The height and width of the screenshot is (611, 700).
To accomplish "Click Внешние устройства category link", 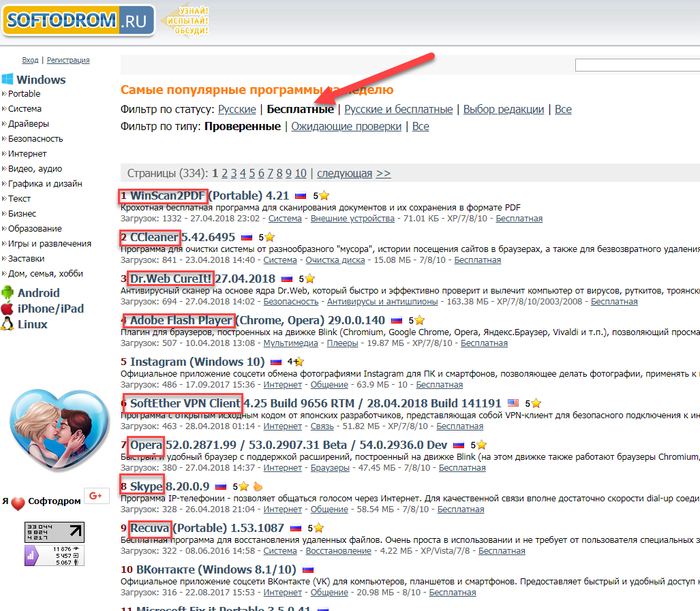I will click(353, 219).
